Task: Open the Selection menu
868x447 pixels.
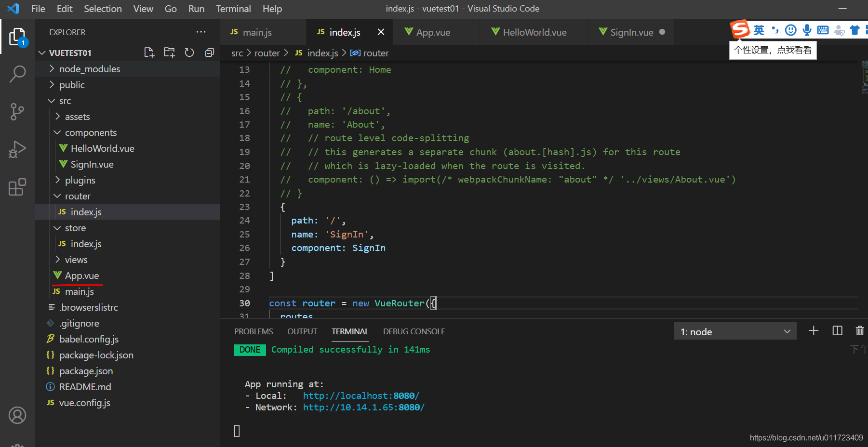Action: [103, 9]
